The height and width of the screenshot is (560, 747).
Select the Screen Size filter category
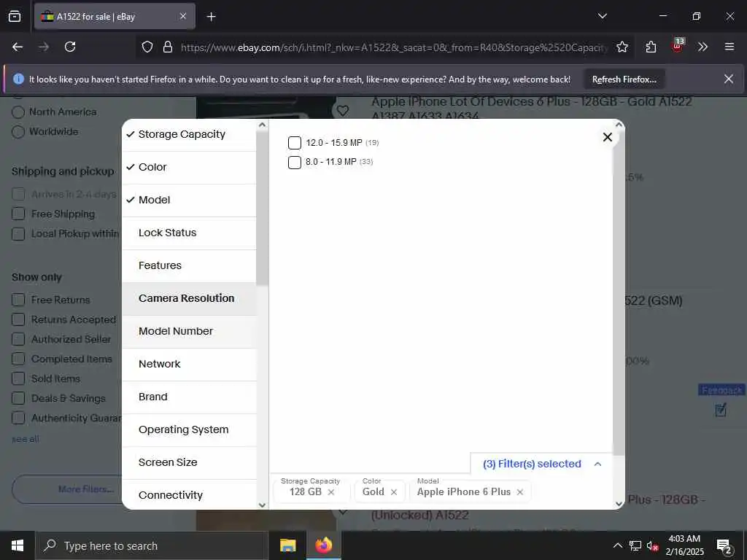189,463
